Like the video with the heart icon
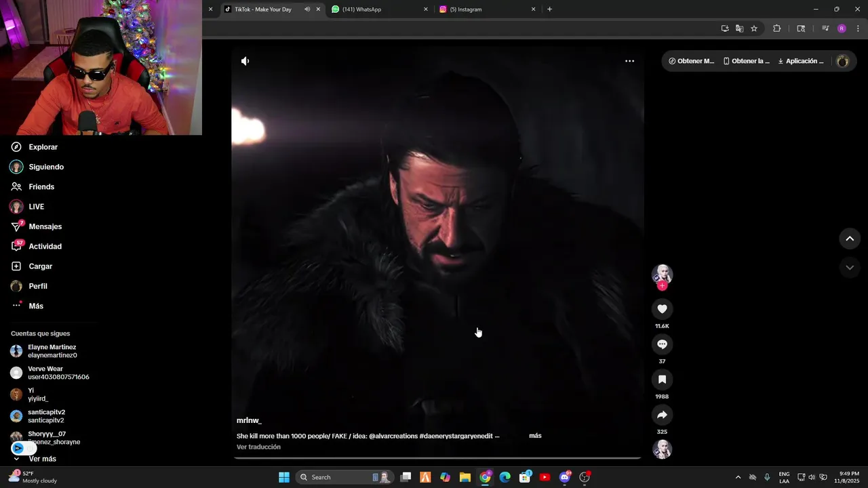The height and width of the screenshot is (488, 868). click(x=662, y=309)
